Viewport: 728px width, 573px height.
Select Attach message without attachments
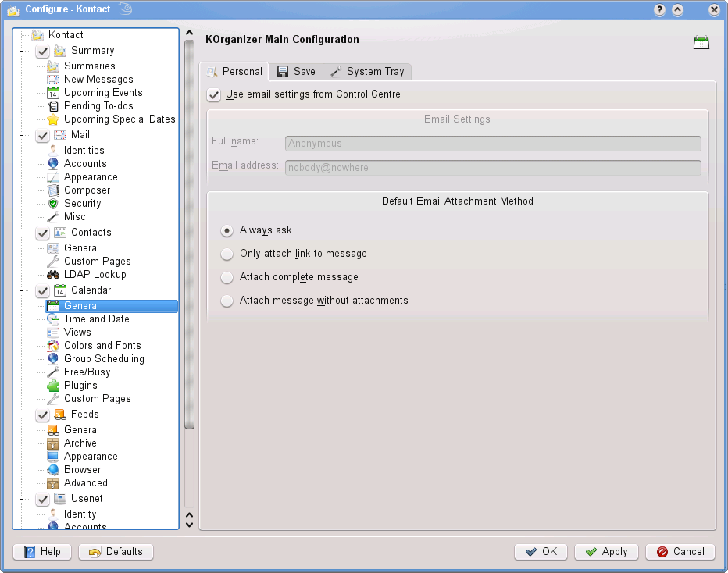227,301
